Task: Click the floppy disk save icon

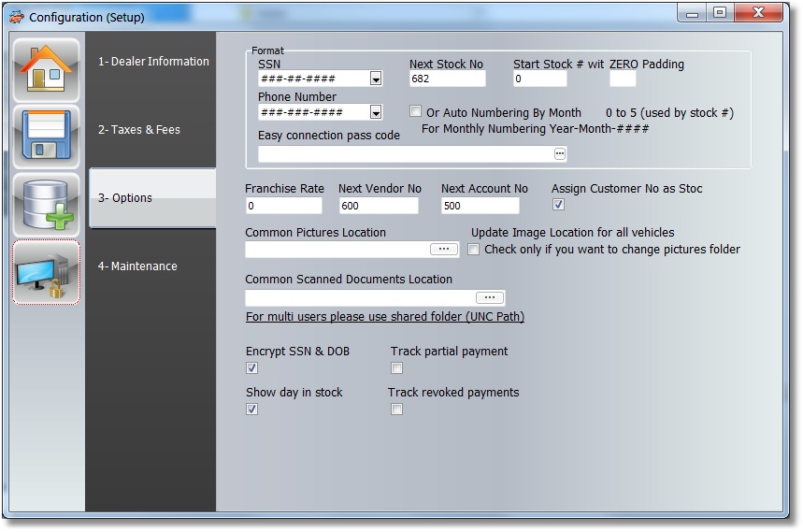Action: [x=47, y=137]
